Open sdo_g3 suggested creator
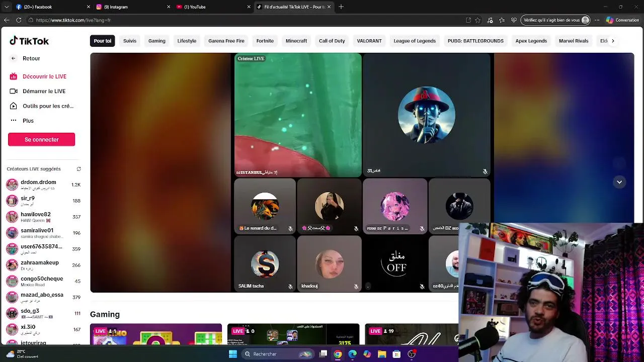This screenshot has height=362, width=644. click(x=43, y=313)
